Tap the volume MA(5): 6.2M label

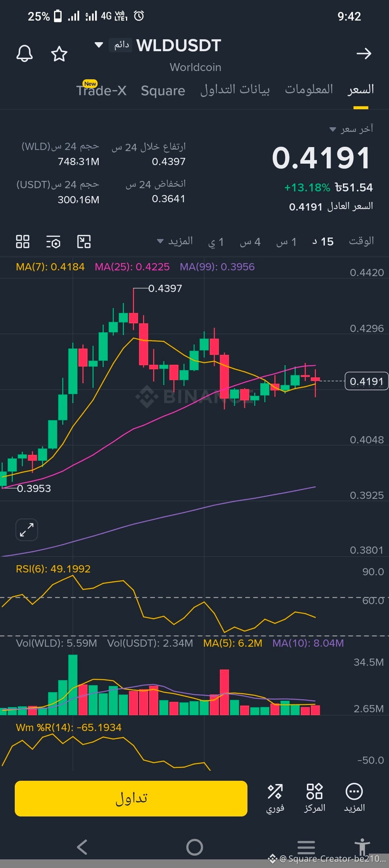[233, 643]
